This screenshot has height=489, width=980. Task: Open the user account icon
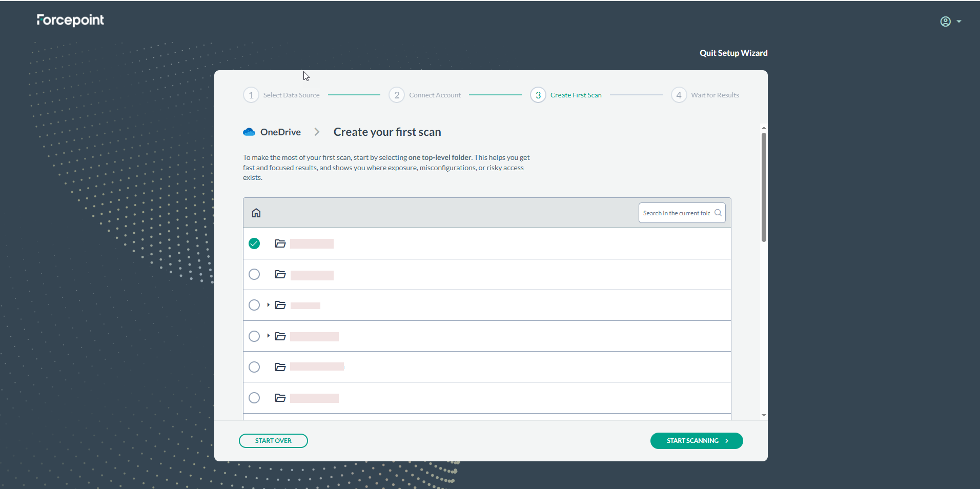point(945,22)
